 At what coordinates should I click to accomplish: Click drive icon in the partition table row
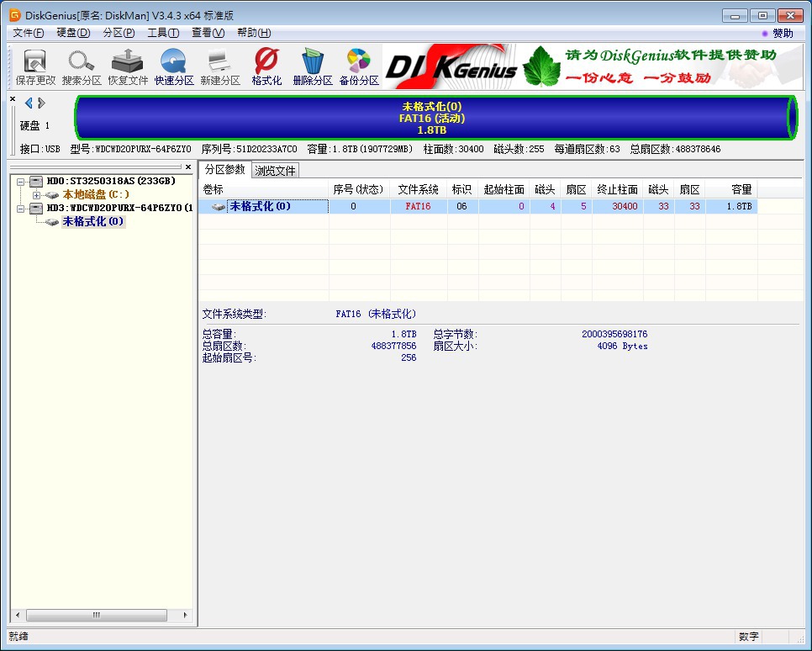tap(218, 207)
